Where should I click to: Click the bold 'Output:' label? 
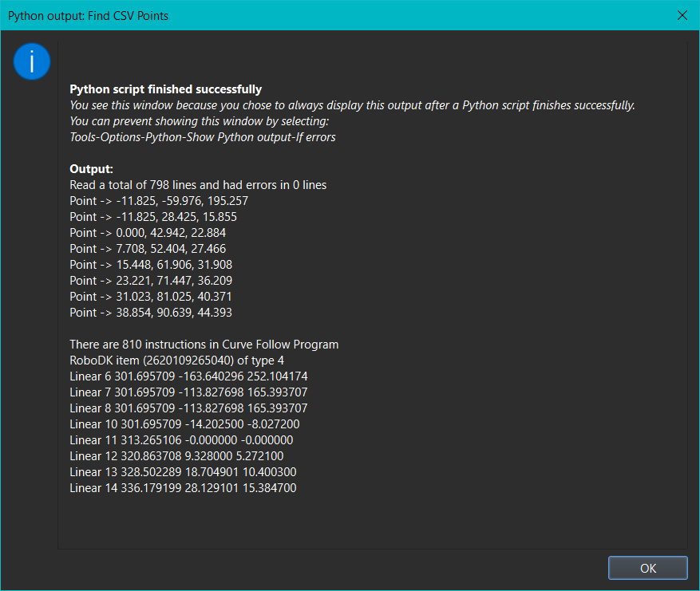(x=92, y=169)
